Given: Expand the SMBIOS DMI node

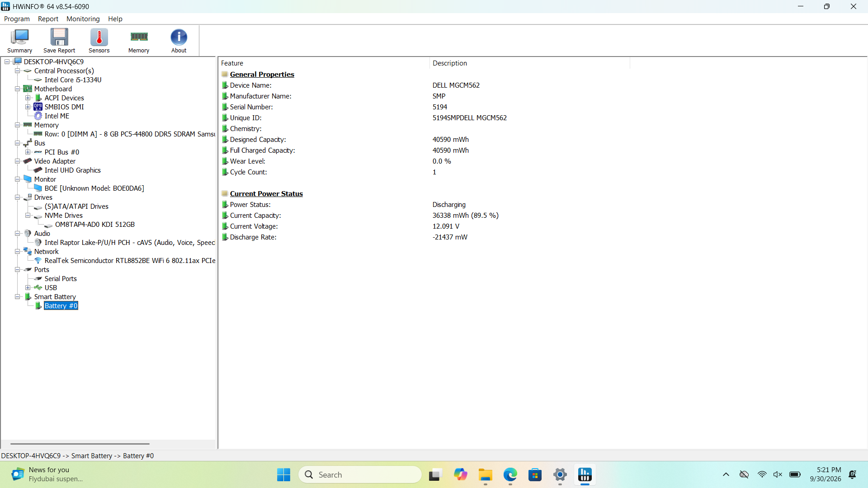Looking at the screenshot, I should pos(28,107).
